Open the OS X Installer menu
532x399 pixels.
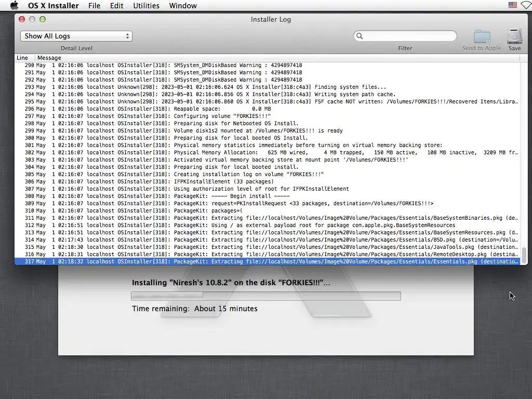click(54, 6)
